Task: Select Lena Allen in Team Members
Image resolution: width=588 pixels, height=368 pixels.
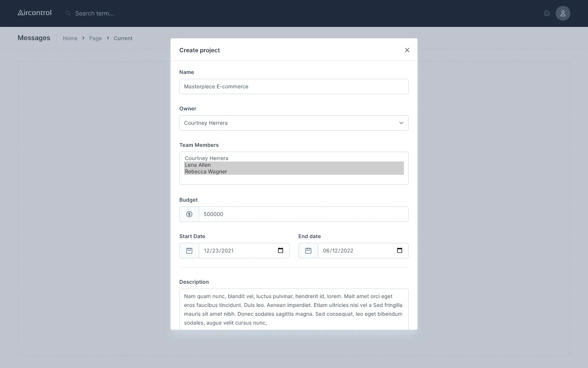Action: [x=294, y=165]
